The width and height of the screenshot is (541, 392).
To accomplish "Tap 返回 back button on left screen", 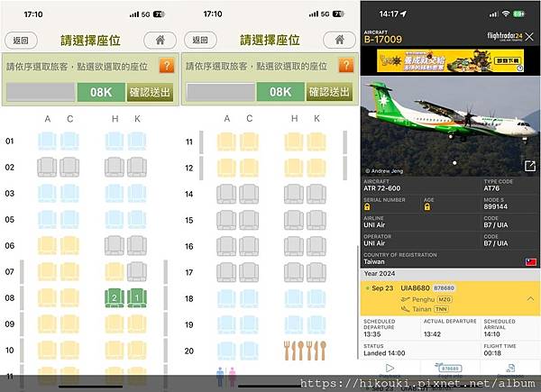I will [x=21, y=41].
